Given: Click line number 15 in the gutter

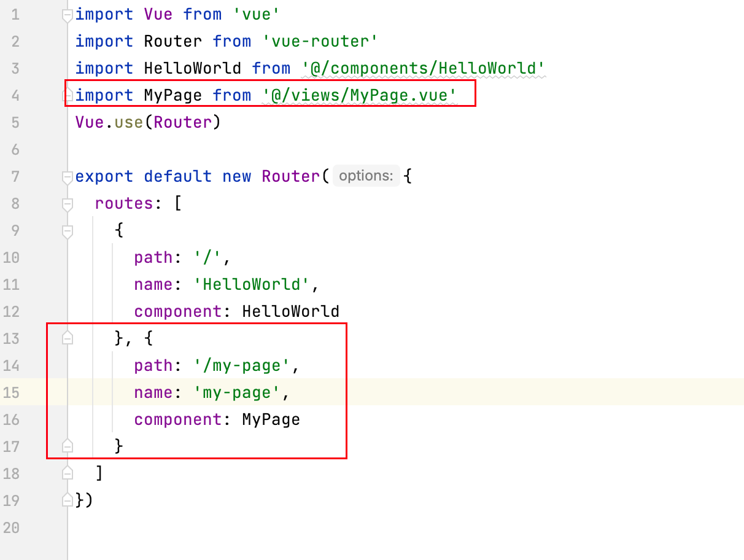Looking at the screenshot, I should coord(11,392).
